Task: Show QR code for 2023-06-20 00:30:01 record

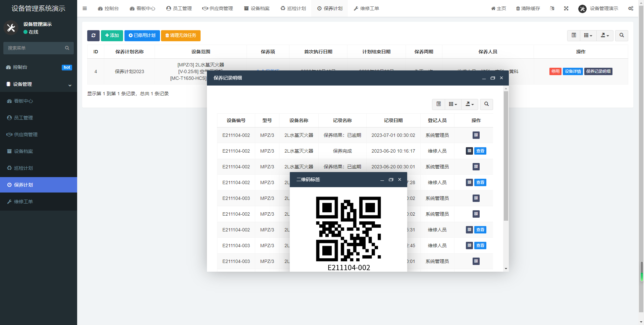Action: coord(476,167)
